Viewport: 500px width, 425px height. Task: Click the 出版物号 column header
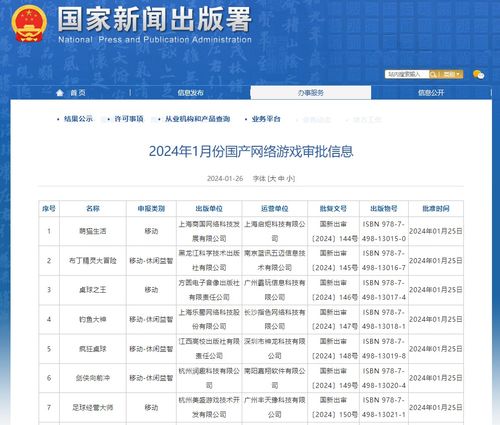point(384,209)
